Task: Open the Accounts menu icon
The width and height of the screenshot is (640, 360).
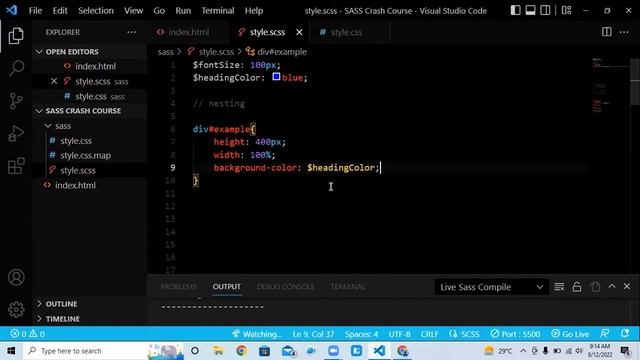Action: [16, 277]
